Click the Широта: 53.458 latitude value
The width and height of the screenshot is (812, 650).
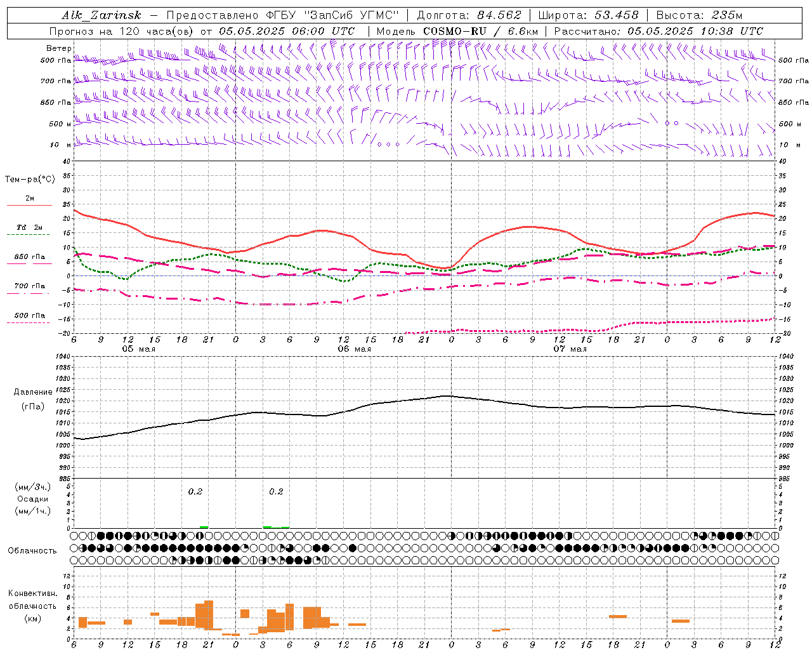[588, 15]
